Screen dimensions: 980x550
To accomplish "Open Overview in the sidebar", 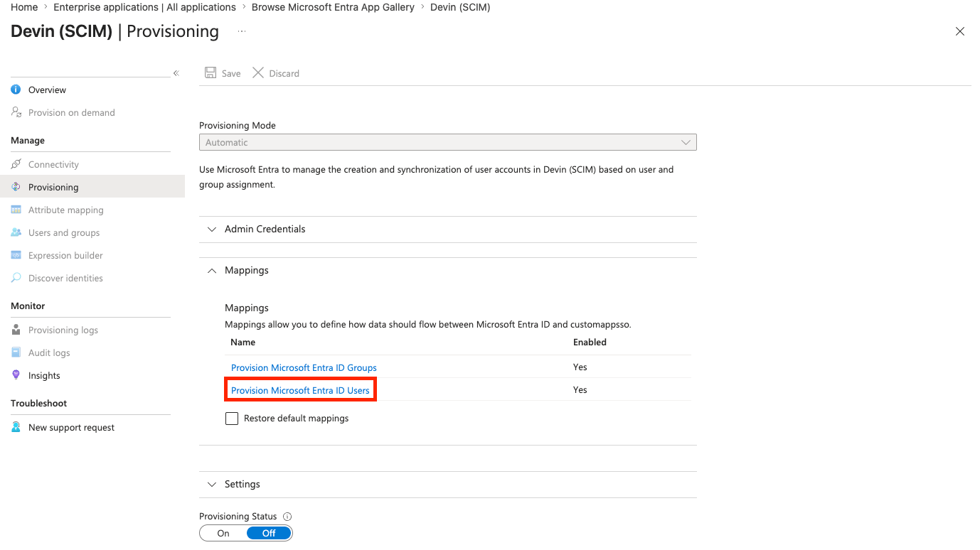I will point(47,90).
